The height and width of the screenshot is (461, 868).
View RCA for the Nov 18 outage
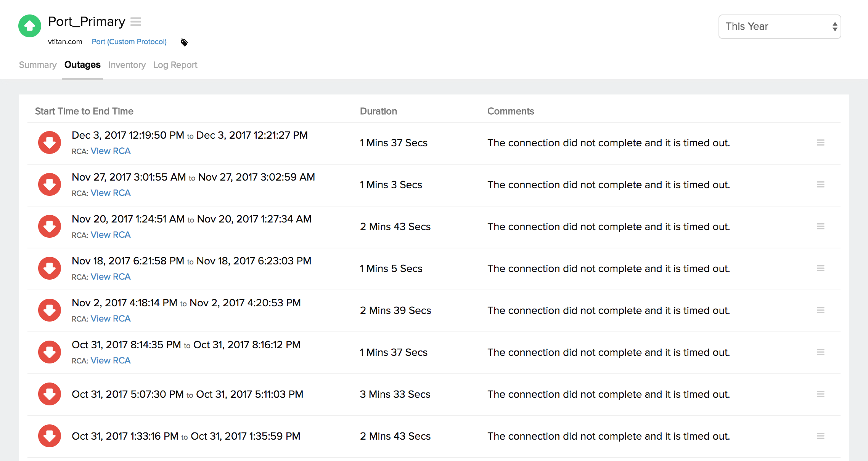(110, 276)
